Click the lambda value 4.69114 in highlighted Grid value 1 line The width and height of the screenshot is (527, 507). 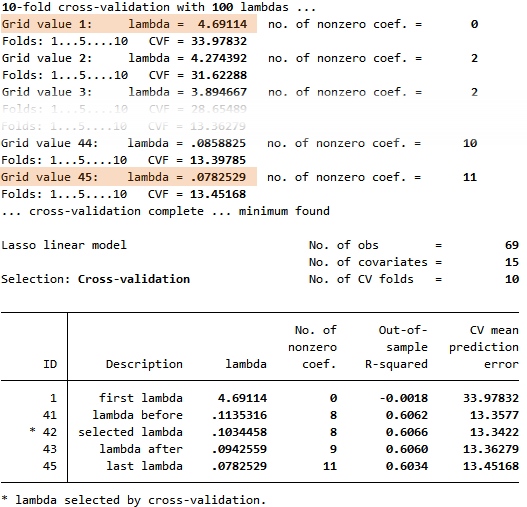[222, 24]
